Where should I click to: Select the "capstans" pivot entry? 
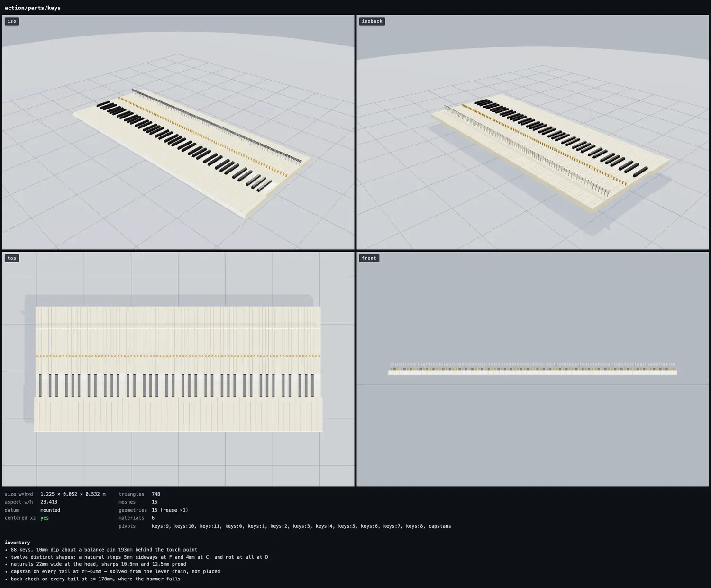[440, 526]
